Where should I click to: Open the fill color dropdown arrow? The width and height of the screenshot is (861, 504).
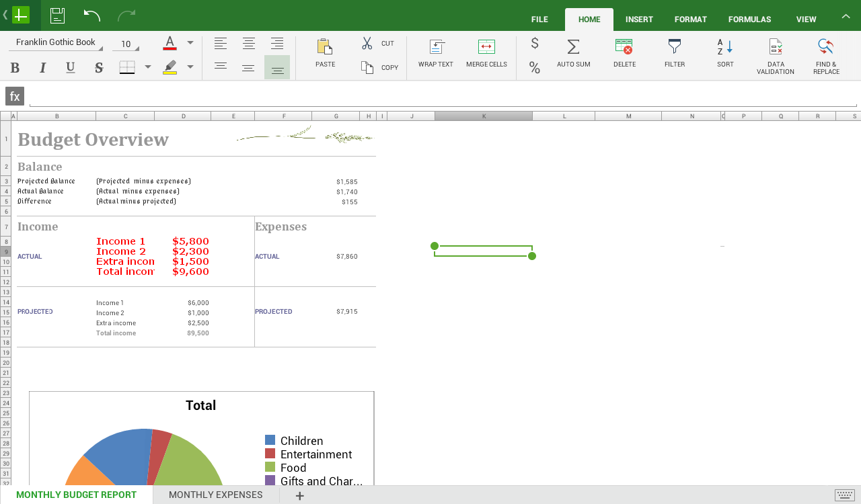click(x=190, y=67)
